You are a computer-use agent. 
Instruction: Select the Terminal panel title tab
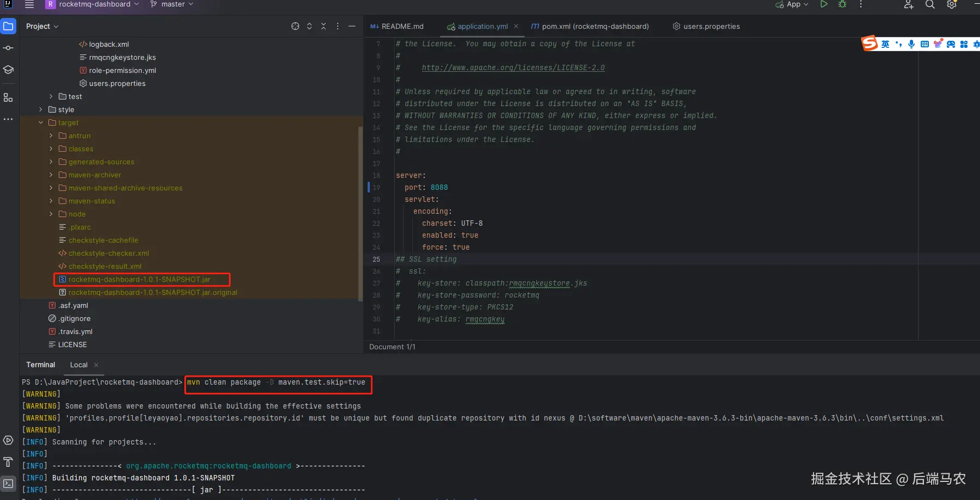tap(41, 365)
